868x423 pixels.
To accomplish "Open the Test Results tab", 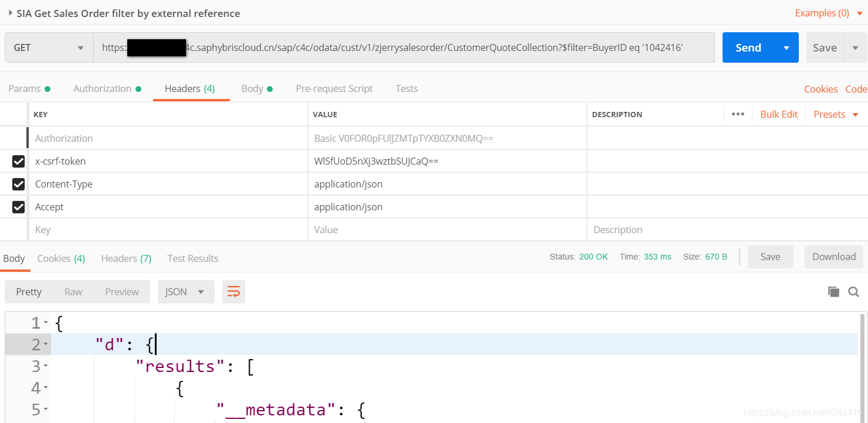I will [x=193, y=258].
